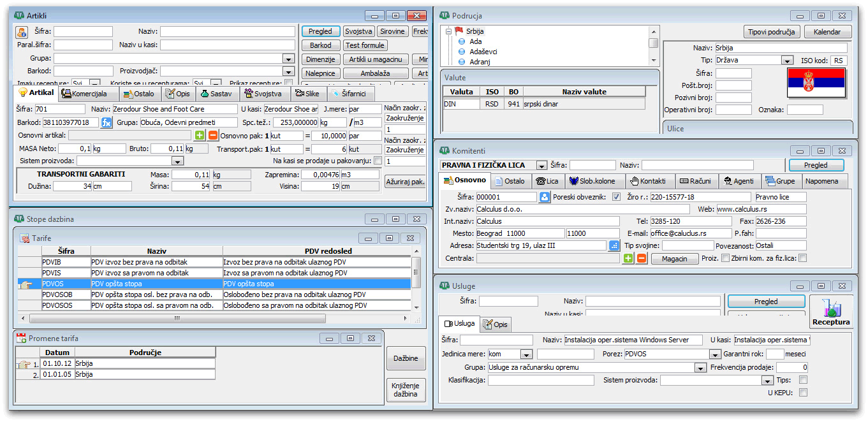868x422 pixels.
Task: Tick Na kasi se prodaje u pakovanju
Action: pyautogui.click(x=378, y=161)
